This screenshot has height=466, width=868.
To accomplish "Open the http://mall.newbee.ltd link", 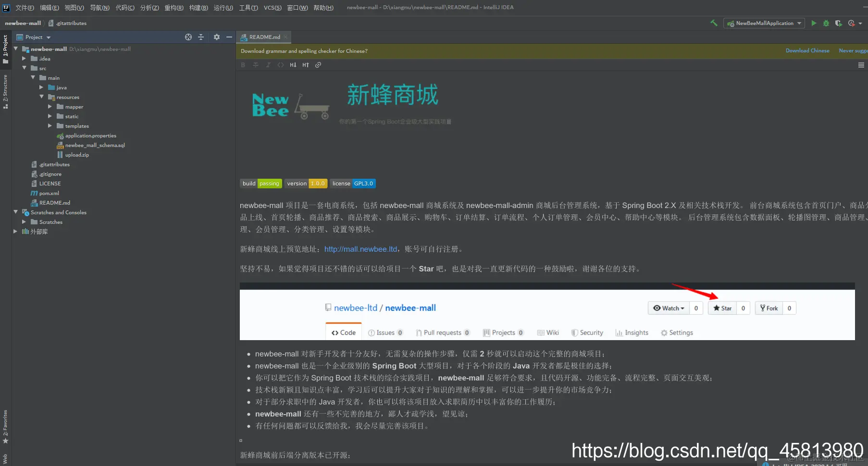I will pyautogui.click(x=360, y=249).
